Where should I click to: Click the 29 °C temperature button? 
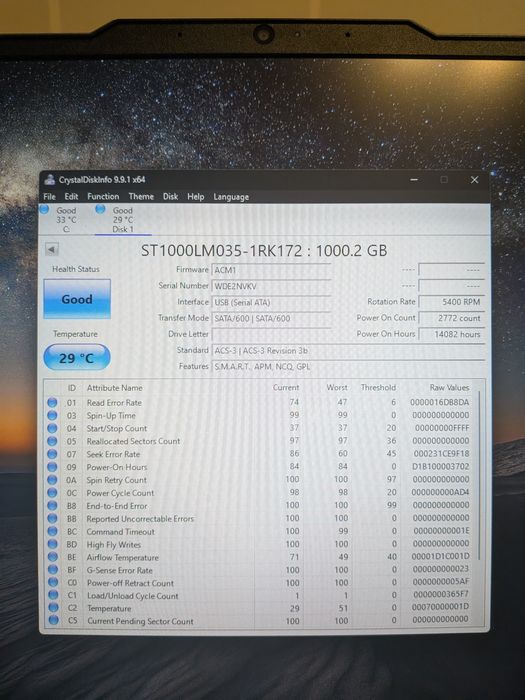(x=77, y=358)
